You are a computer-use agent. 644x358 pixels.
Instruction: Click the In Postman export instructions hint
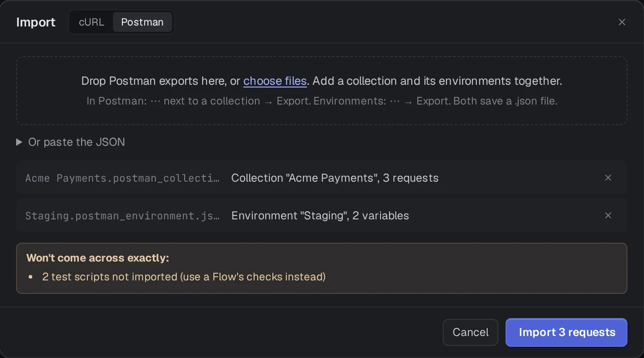(322, 101)
